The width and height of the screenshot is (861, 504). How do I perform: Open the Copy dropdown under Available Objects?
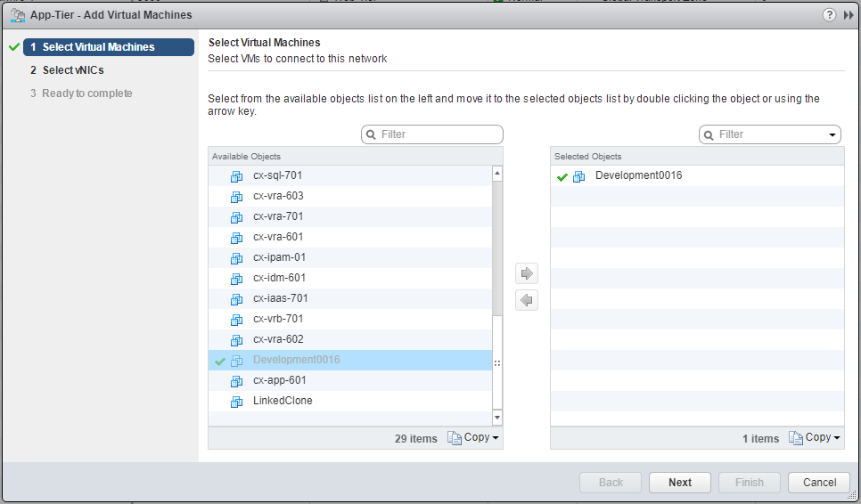click(x=473, y=438)
